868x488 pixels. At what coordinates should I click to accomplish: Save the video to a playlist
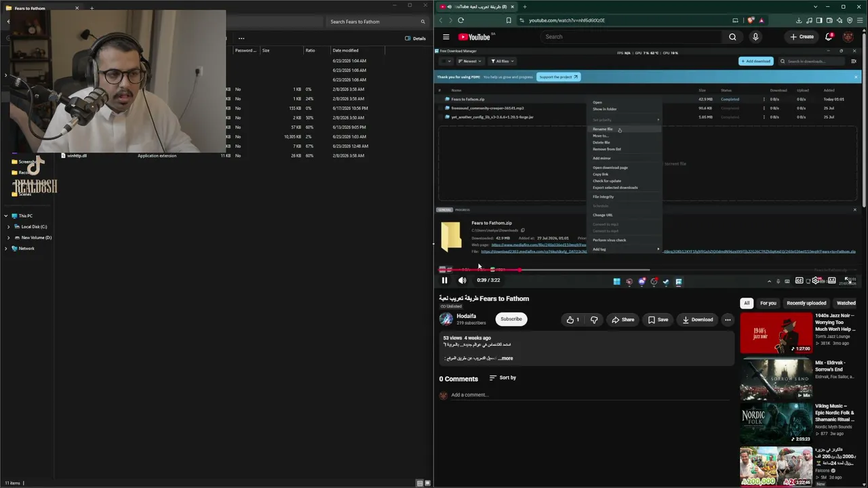coord(658,320)
